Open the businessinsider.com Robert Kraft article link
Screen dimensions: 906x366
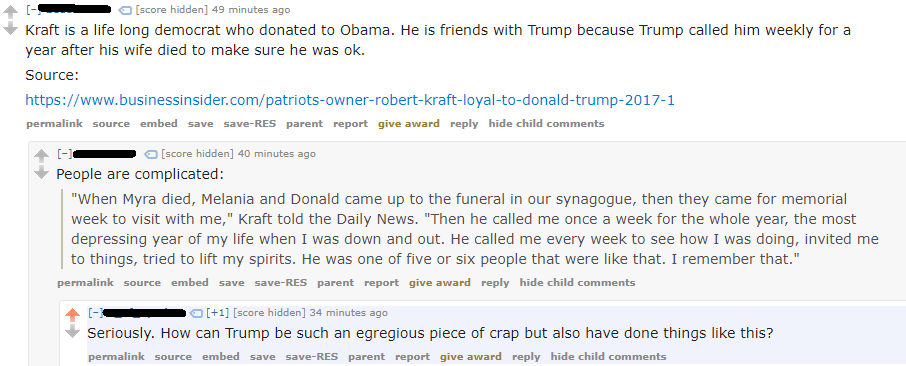click(x=350, y=100)
